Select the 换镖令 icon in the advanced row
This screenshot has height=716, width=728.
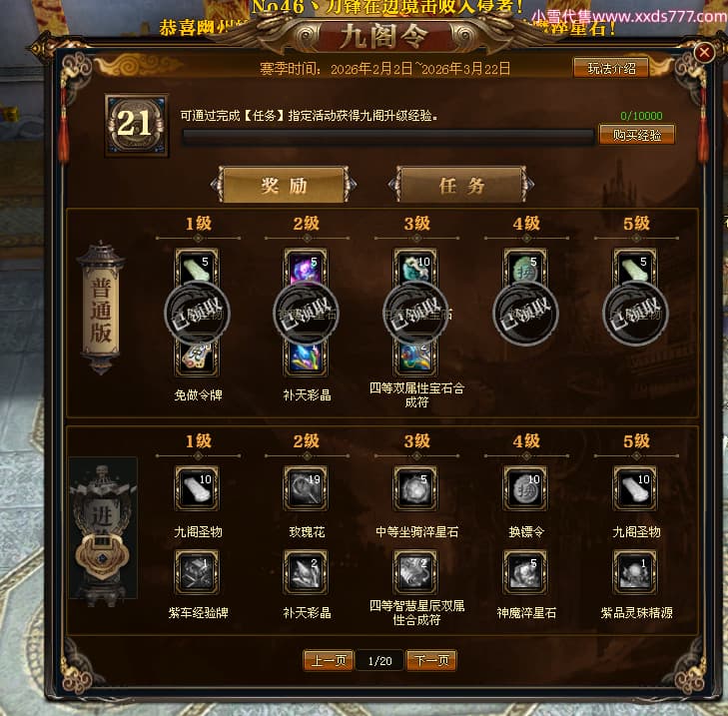(525, 488)
